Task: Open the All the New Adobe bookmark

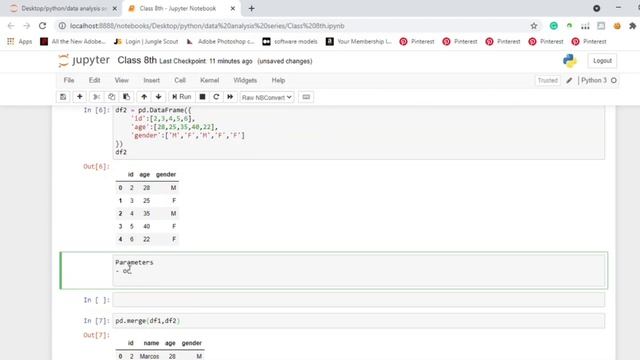Action: click(73, 42)
